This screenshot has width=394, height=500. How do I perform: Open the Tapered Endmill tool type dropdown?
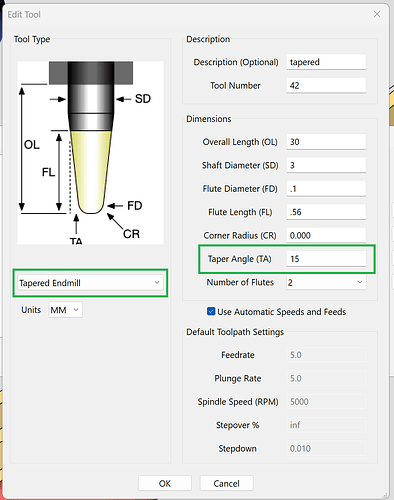pos(90,283)
